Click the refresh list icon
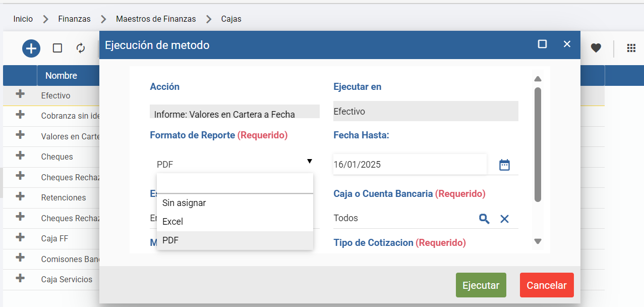Image resolution: width=644 pixels, height=307 pixels. [81, 48]
